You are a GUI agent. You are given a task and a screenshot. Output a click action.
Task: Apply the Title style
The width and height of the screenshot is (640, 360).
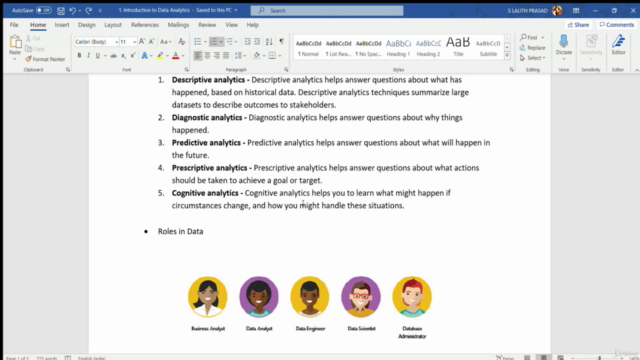pos(458,48)
